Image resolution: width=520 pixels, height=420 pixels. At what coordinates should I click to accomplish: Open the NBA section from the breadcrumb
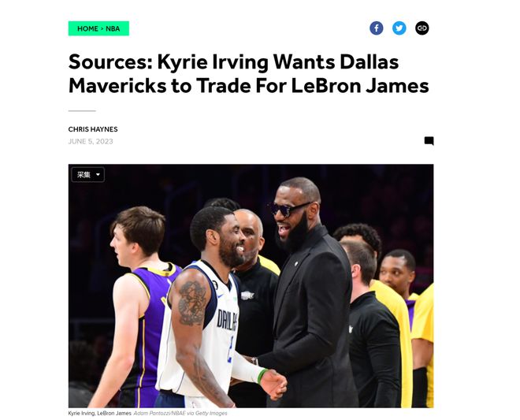coord(113,28)
